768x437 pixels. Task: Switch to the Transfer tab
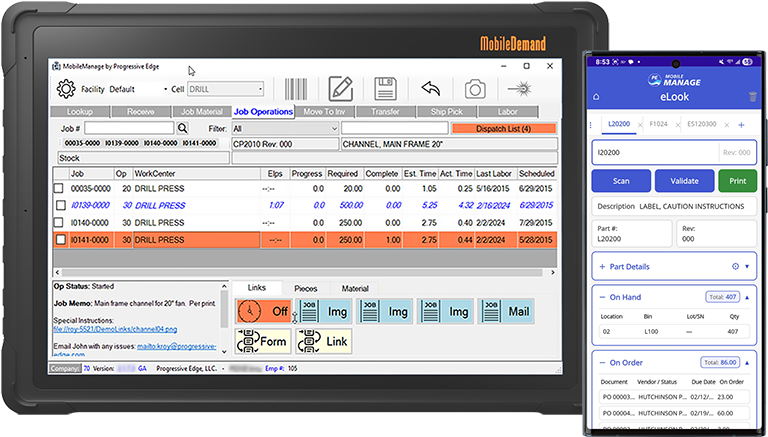[x=385, y=112]
